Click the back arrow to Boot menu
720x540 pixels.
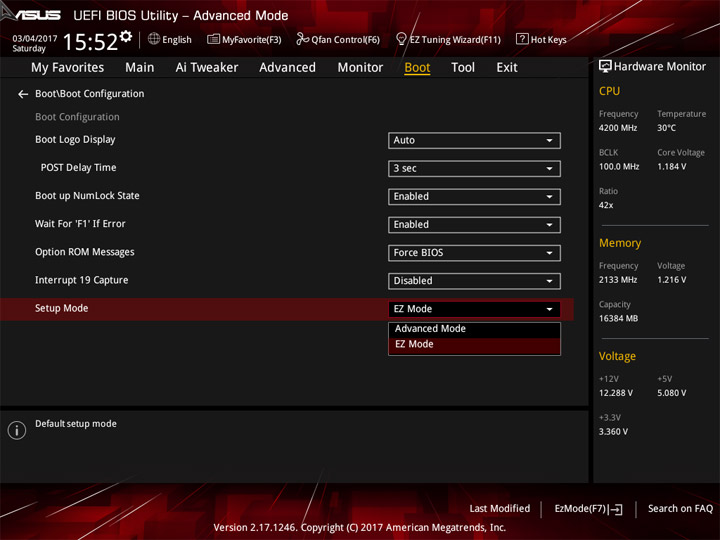[x=23, y=94]
